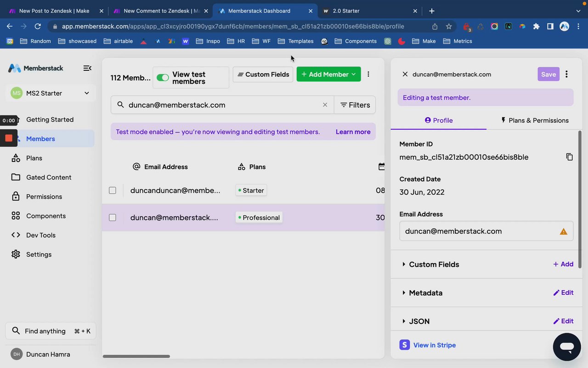This screenshot has width=588, height=368.
Task: Click the Plans column header
Action: point(252,167)
